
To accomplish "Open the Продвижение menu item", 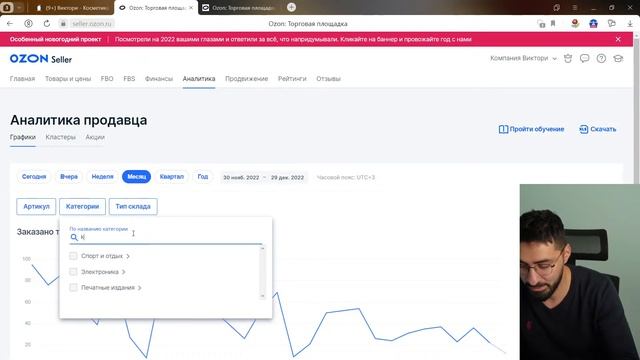I will point(247,79).
